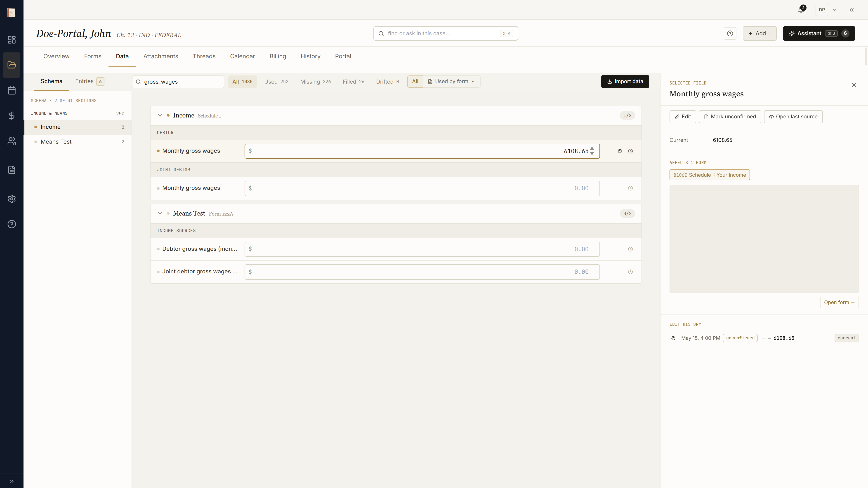868x488 pixels.
Task: Open the calendar icon in sidebar
Action: pos(12,90)
